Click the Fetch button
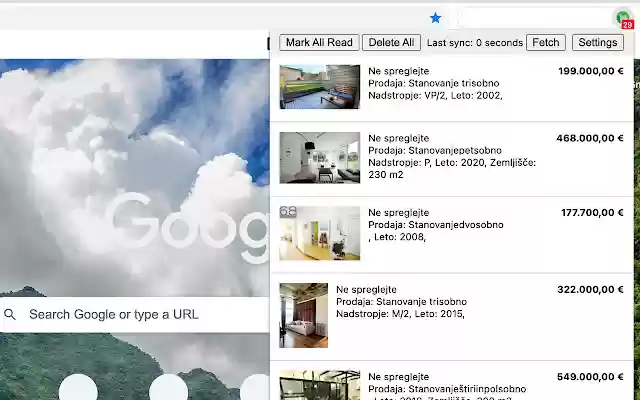This screenshot has height=400, width=640. (x=546, y=42)
